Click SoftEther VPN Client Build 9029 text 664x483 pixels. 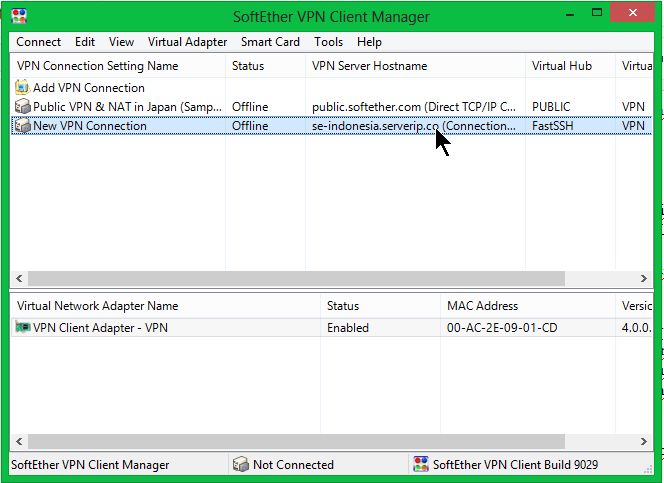(x=515, y=464)
